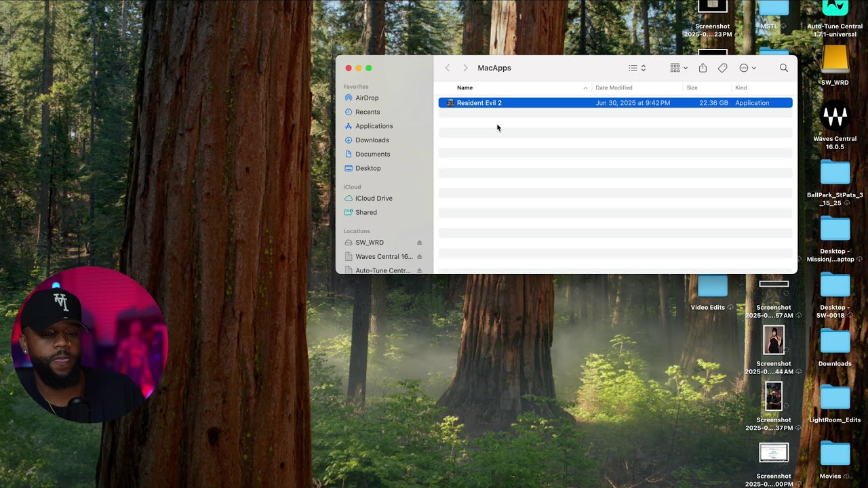Go back with the Finder back arrow

coord(447,68)
